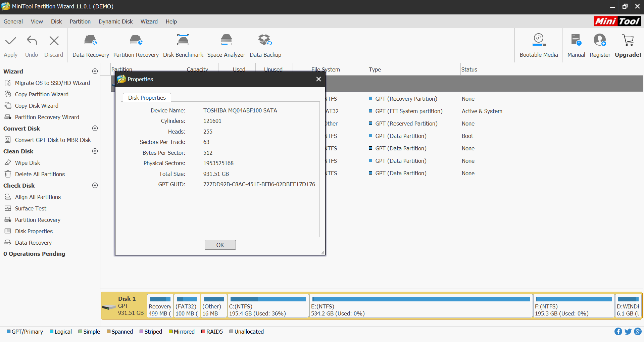Viewport: 644px width, 342px height.
Task: Open the View menu
Action: pyautogui.click(x=37, y=21)
